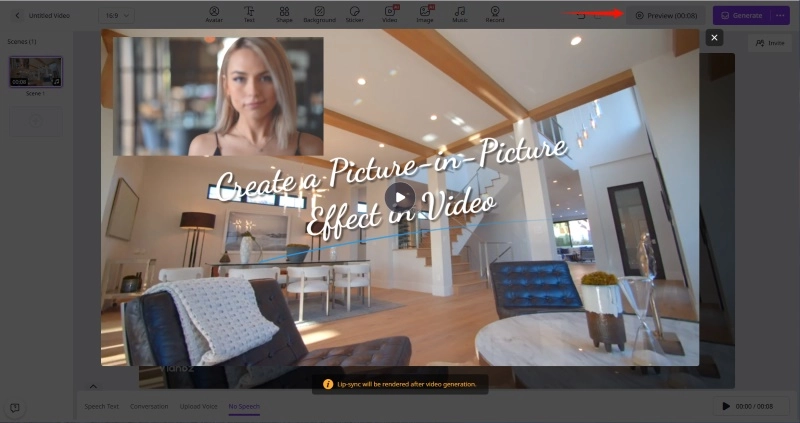Open the Sticker tool
This screenshot has height=423, width=800.
point(355,14)
